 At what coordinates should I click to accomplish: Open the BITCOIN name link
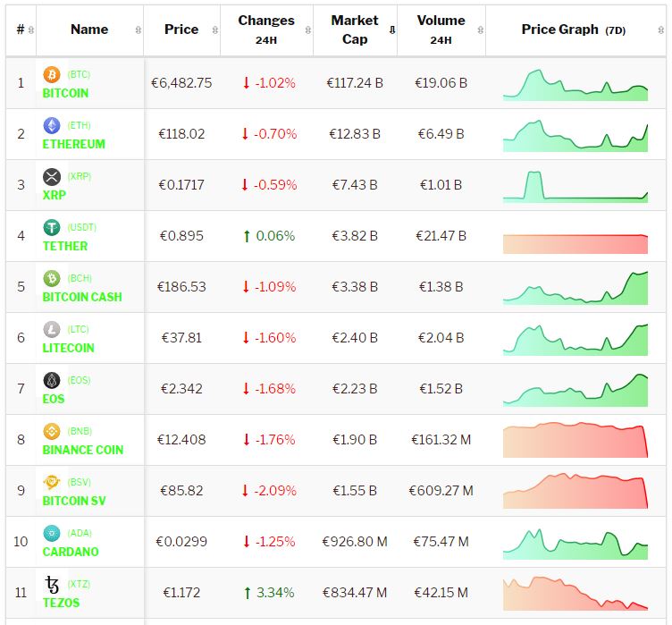click(x=65, y=93)
